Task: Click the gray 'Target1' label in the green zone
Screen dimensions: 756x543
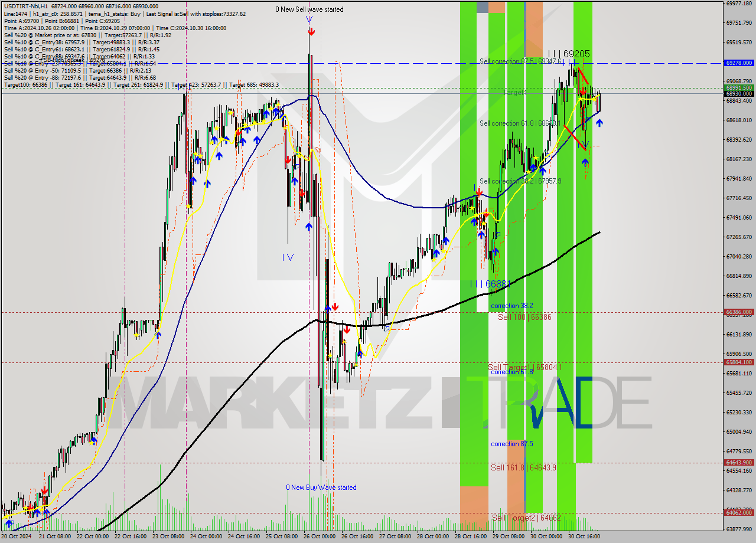Action: (x=515, y=93)
